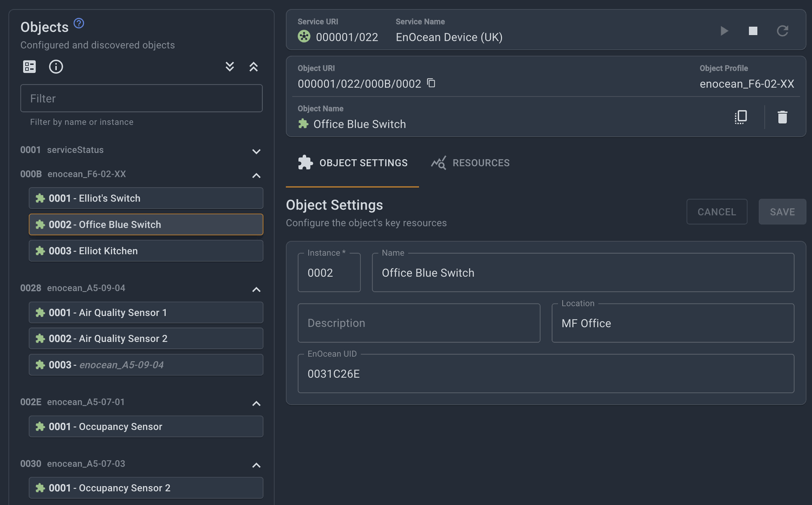The height and width of the screenshot is (505, 812).
Task: Select Air Quality Sensor 2 in object list
Action: click(x=146, y=339)
